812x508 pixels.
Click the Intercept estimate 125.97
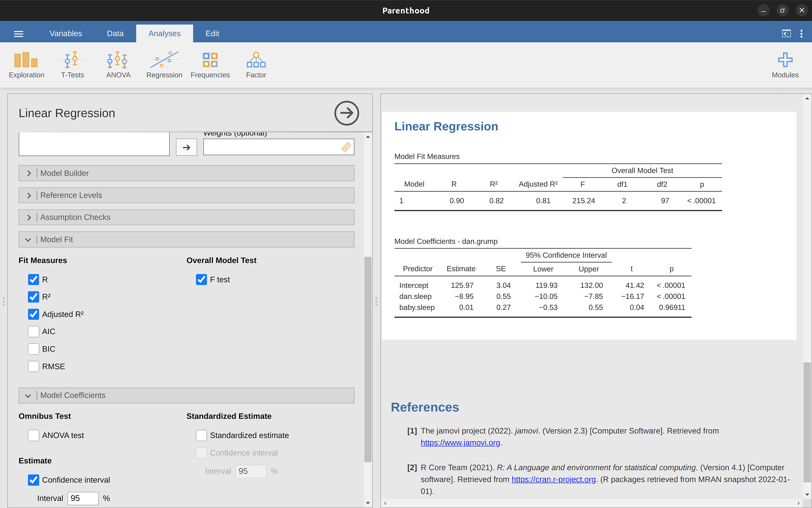462,285
